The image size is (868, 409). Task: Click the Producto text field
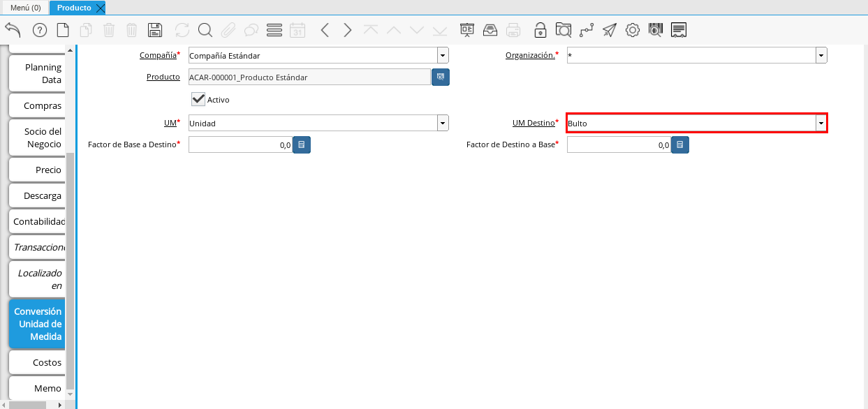pos(309,77)
